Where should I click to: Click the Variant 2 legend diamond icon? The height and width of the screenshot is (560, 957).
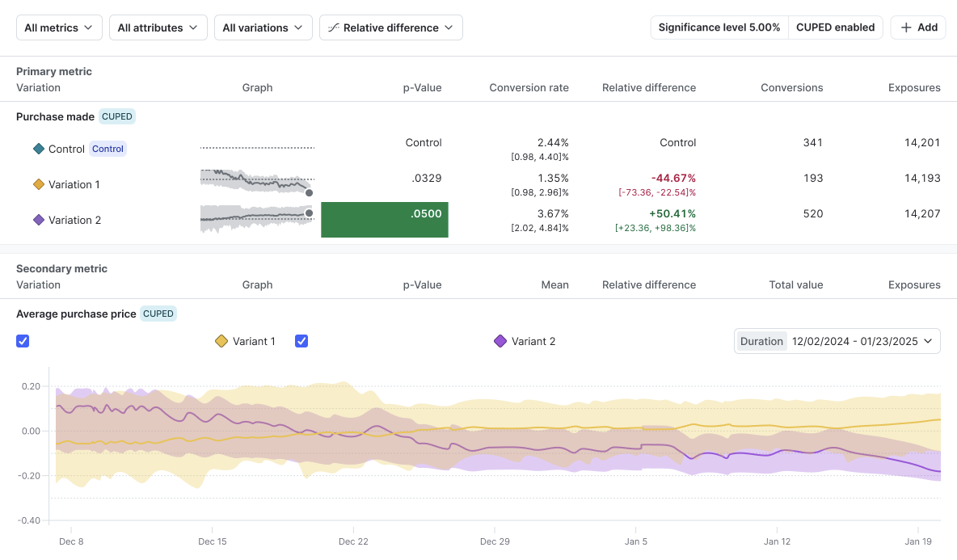[500, 341]
